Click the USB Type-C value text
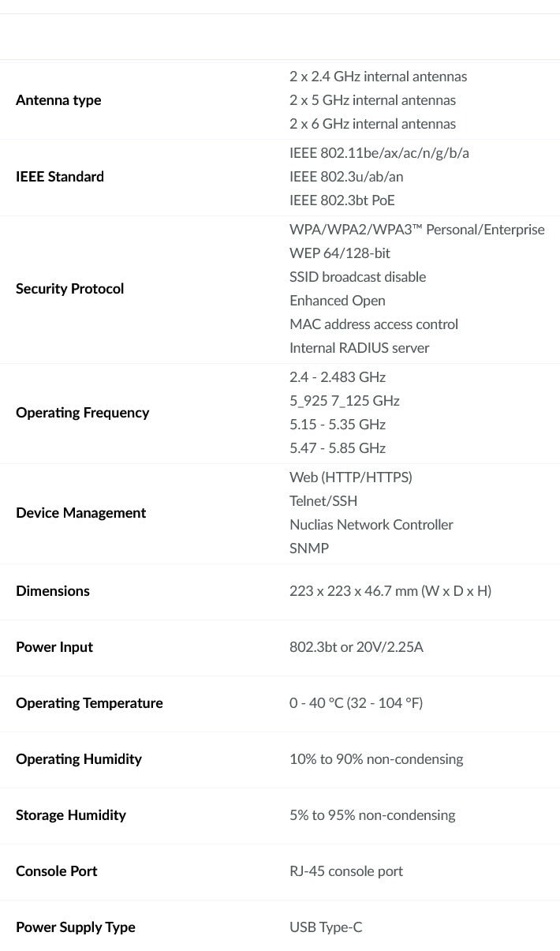The width and height of the screenshot is (560, 951). coord(326,927)
